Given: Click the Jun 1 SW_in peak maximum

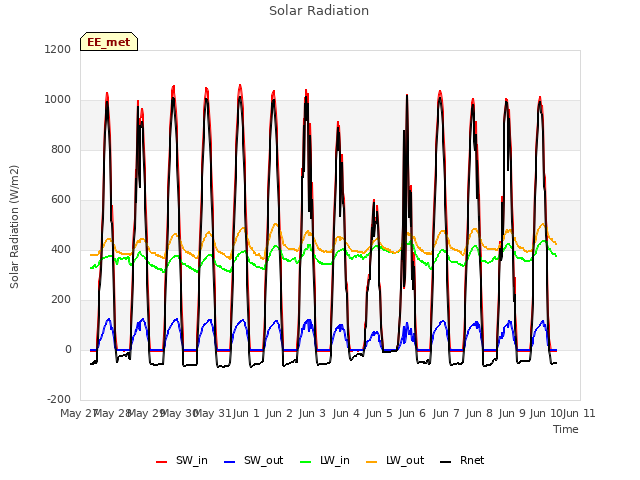Looking at the screenshot, I should pos(240,85).
